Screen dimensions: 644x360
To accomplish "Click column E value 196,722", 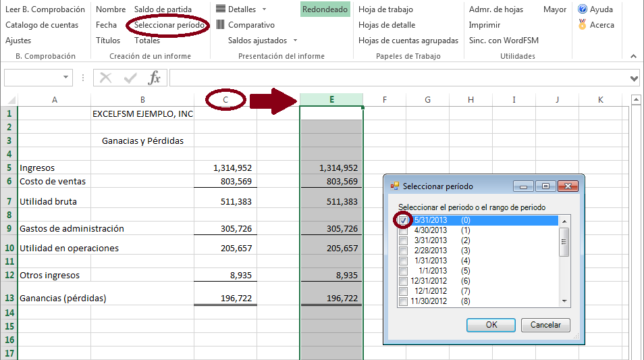I will [x=331, y=298].
